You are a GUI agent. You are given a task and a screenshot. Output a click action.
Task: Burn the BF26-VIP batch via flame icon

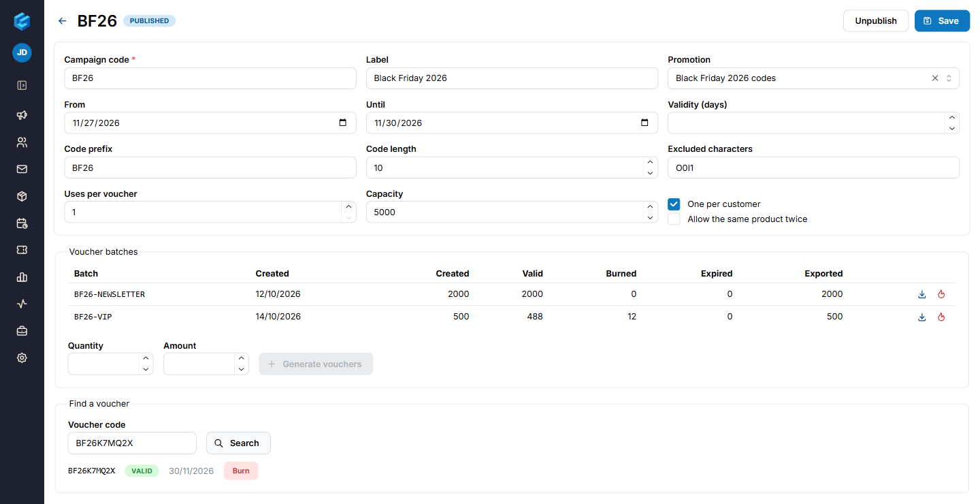point(942,317)
